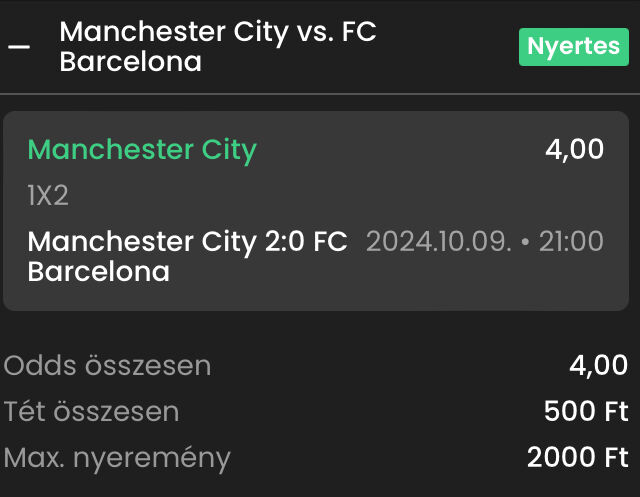Click the 2000 Ft winnings amount
This screenshot has height=497, width=640.
tap(577, 458)
